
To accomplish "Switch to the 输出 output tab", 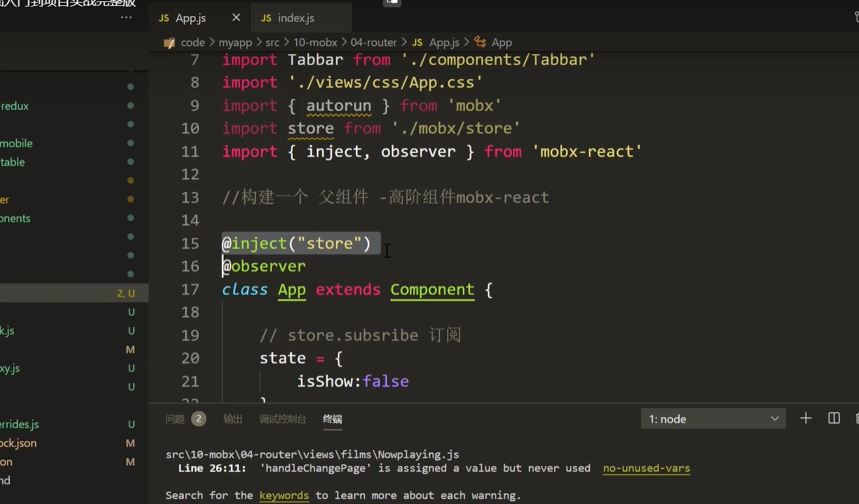I will click(x=232, y=419).
